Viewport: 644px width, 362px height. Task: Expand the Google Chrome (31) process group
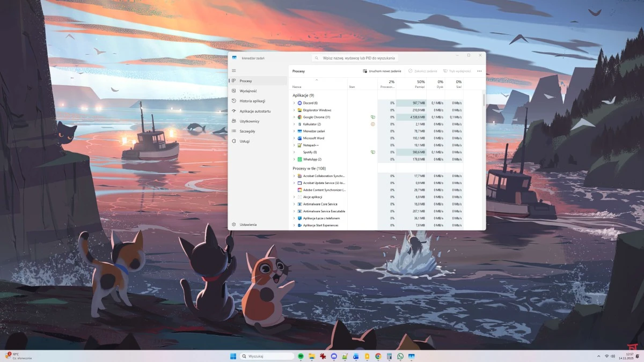(294, 117)
